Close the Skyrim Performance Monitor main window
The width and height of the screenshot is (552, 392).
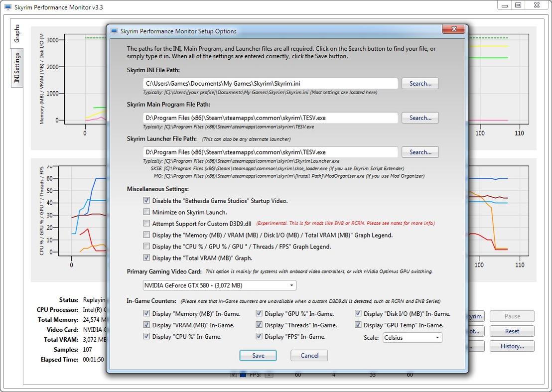pyautogui.click(x=537, y=5)
